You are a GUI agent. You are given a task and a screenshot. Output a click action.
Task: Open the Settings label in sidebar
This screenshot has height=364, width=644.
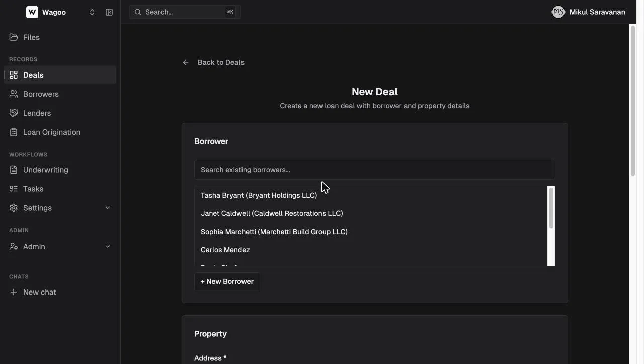37,208
